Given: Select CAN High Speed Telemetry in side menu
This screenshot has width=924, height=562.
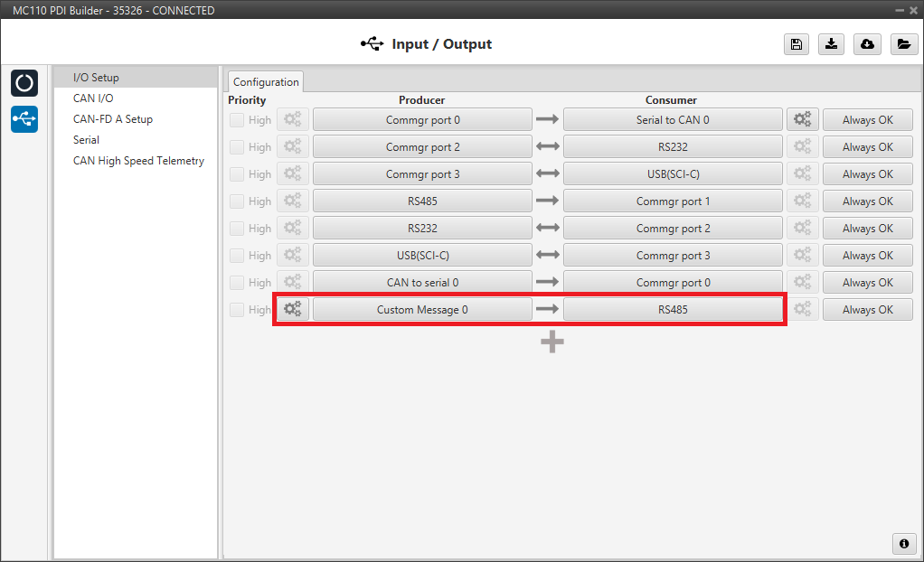Looking at the screenshot, I should (x=138, y=161).
